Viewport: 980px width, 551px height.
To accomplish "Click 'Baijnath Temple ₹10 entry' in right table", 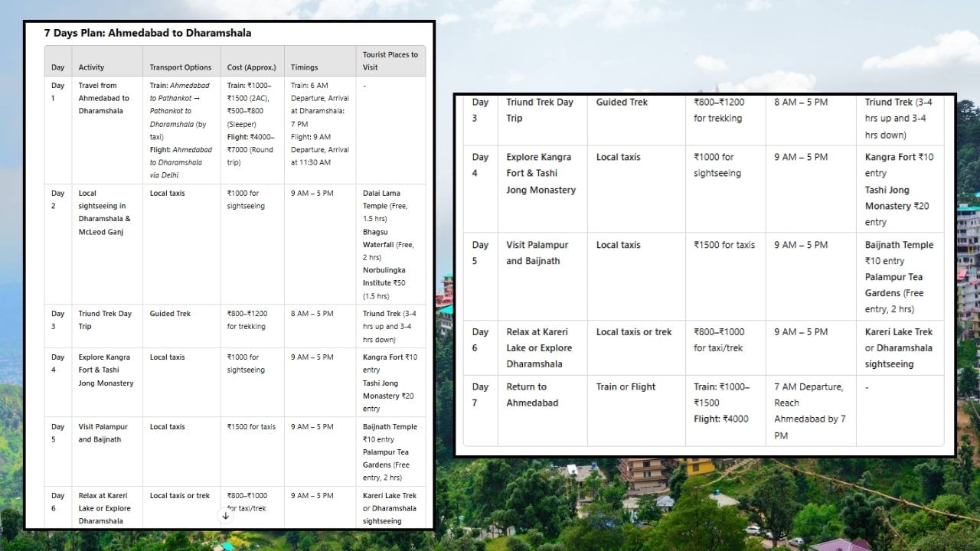I will tap(899, 253).
